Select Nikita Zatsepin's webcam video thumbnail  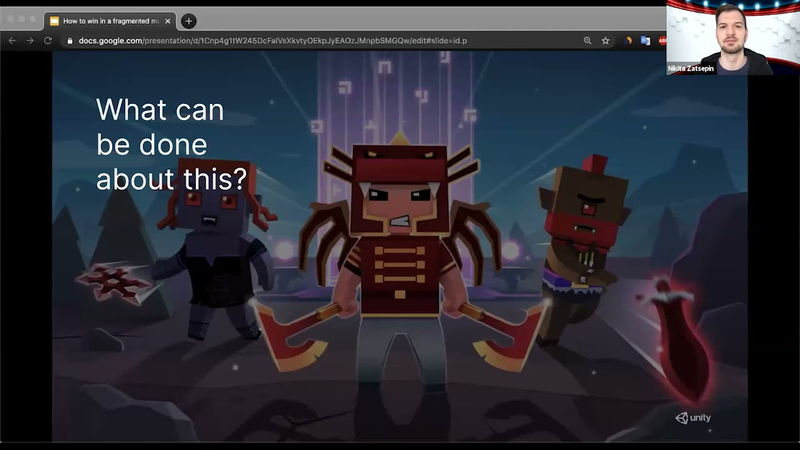click(733, 38)
